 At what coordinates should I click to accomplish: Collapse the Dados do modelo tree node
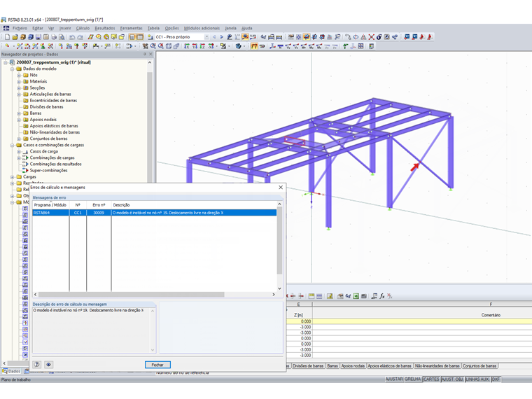tap(12, 69)
